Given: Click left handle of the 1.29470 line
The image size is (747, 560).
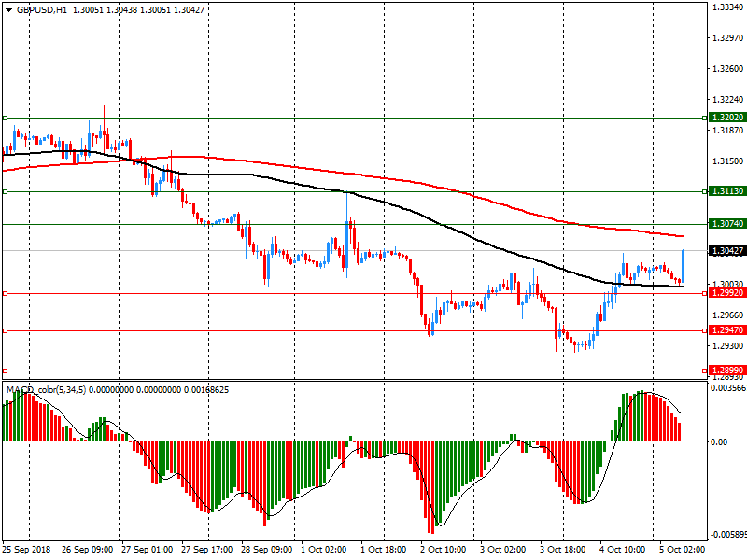Looking at the screenshot, I should (x=5, y=330).
